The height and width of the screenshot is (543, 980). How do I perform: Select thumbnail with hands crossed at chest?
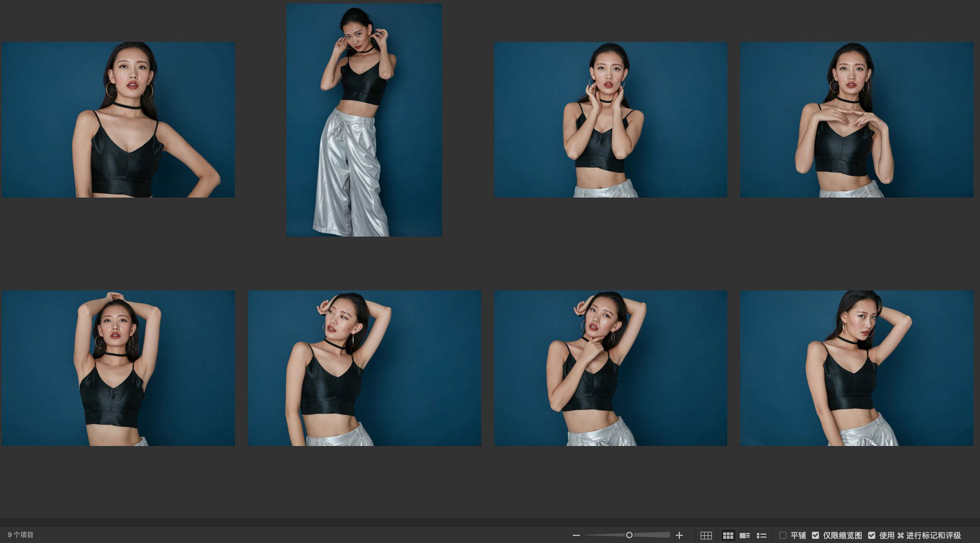pyautogui.click(x=856, y=119)
